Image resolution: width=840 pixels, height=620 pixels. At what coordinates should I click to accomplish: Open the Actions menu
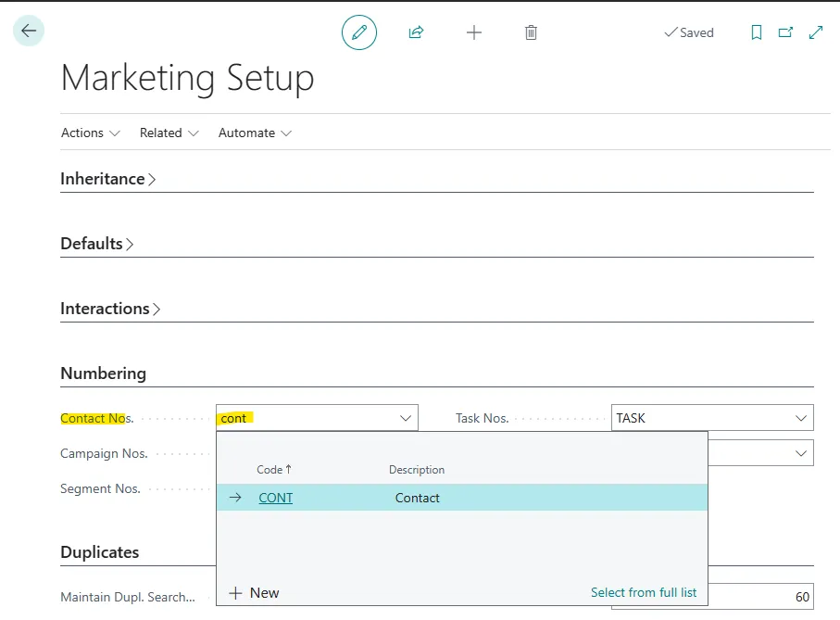click(x=90, y=133)
